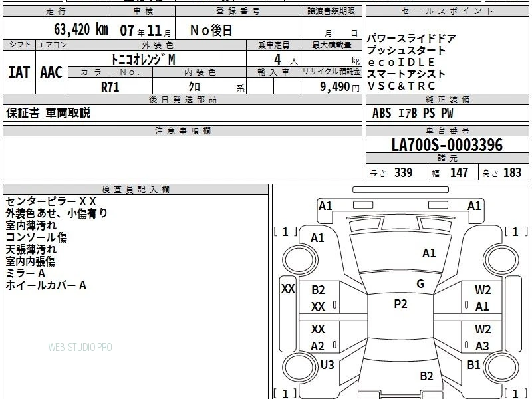Screen dimensions: 532x399
Task: Click the interior color value クロ
Action: tap(194, 86)
